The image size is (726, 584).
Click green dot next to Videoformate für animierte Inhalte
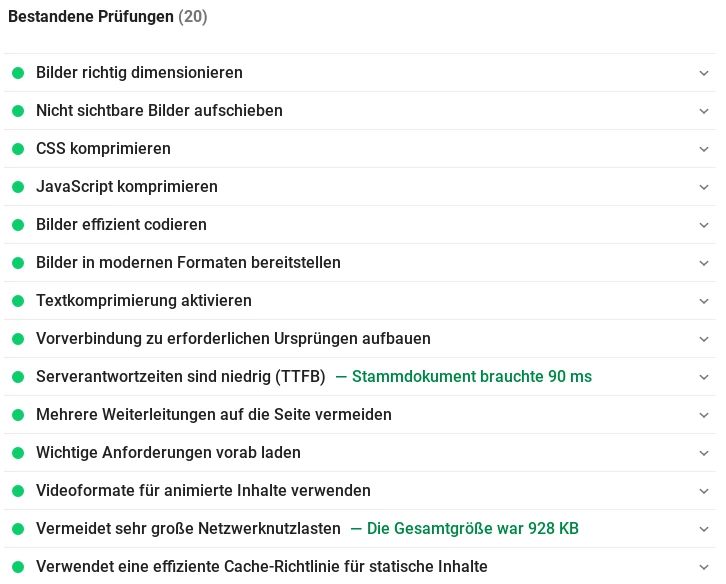pos(18,490)
